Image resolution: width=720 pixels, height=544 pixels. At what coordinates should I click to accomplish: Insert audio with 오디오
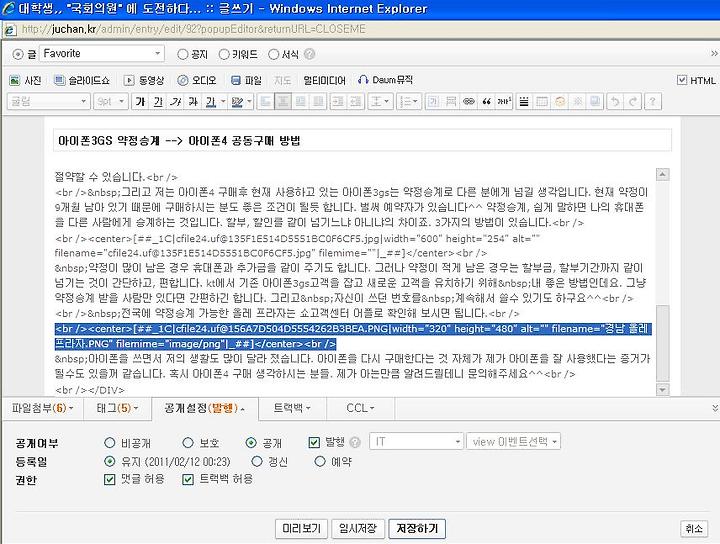tap(197, 80)
